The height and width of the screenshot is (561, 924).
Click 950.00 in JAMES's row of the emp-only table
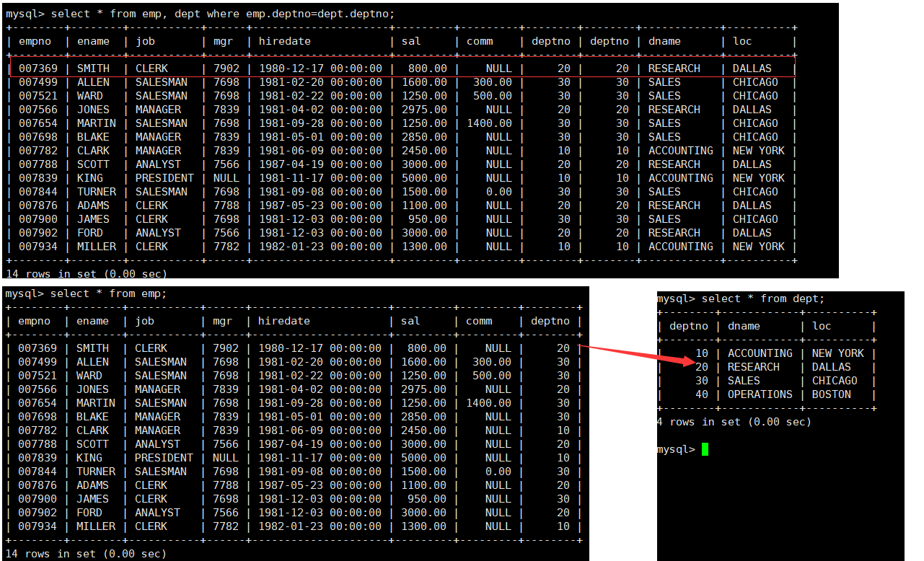427,499
